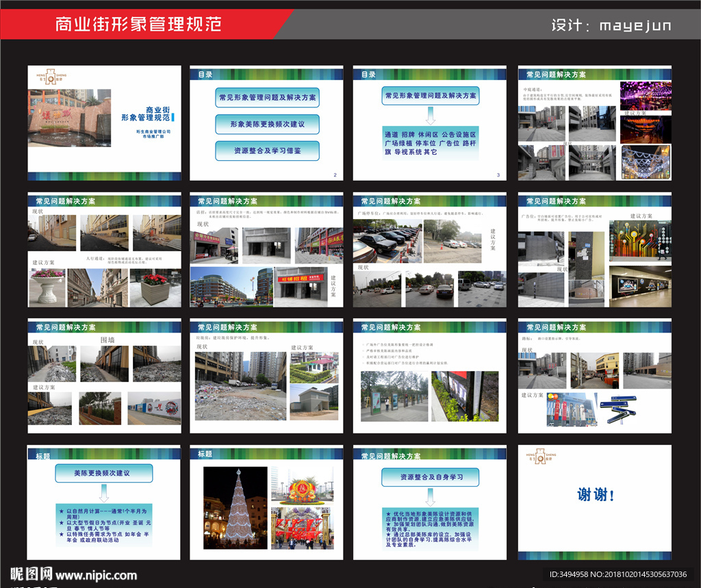Click the curved building blue-sky photo on the 店招 slide
701x588 pixels.
tap(231, 287)
